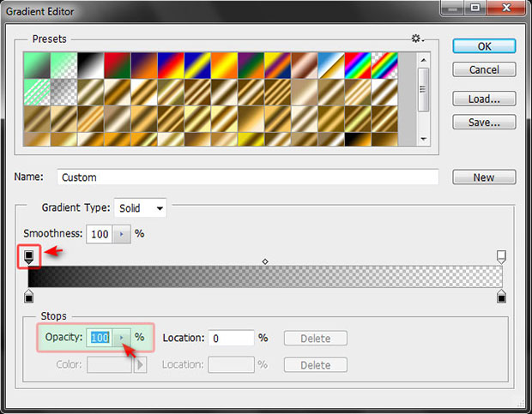Image resolution: width=532 pixels, height=414 pixels.
Task: Click the presets scrollbar thumb
Action: point(423,89)
